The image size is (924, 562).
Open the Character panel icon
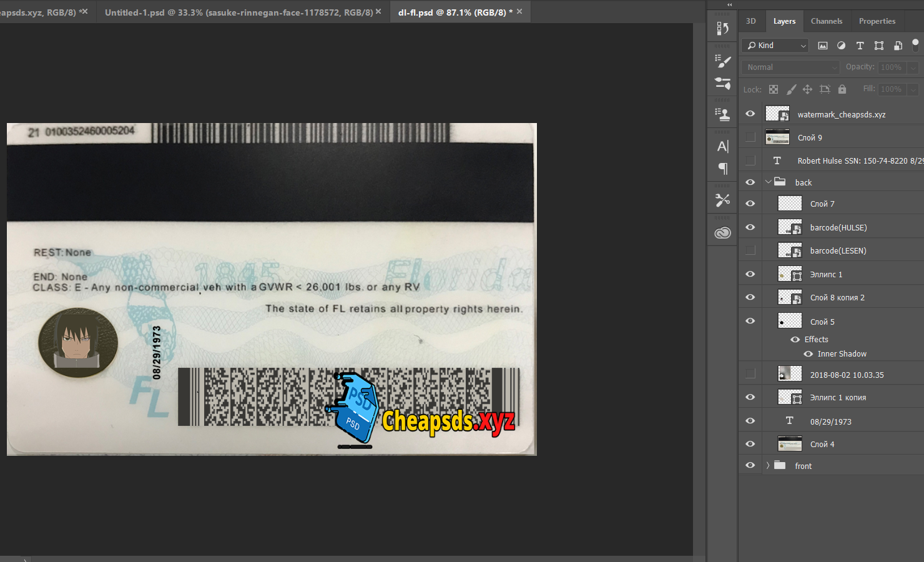tap(722, 147)
